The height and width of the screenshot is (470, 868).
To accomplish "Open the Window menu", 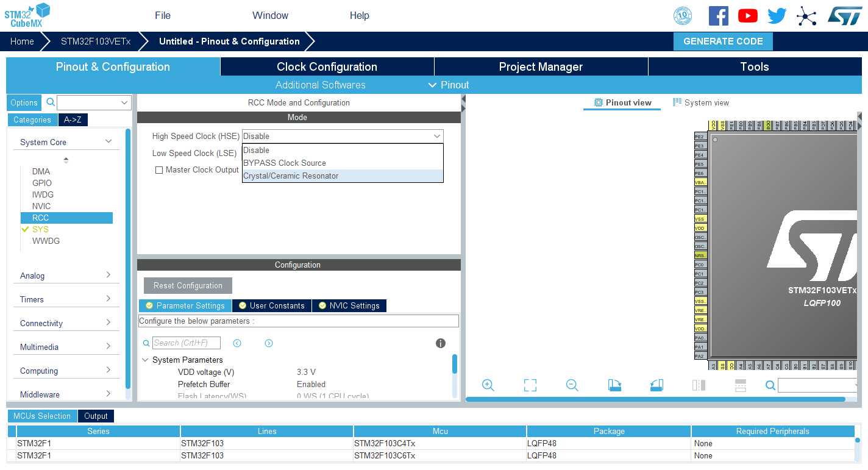I will [x=270, y=16].
